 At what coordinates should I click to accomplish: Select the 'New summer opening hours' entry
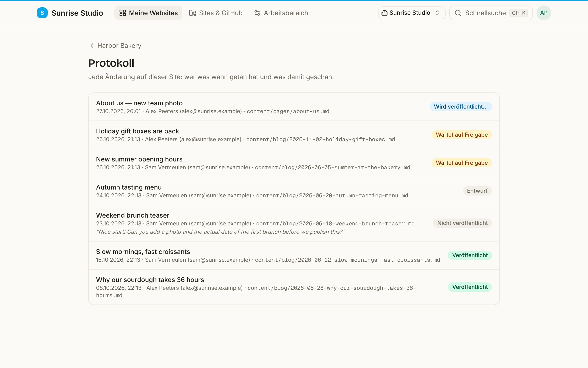(294, 163)
